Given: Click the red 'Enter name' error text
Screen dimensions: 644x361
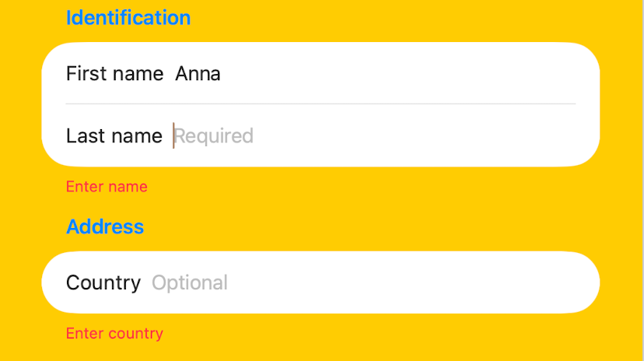Looking at the screenshot, I should pos(107,187).
